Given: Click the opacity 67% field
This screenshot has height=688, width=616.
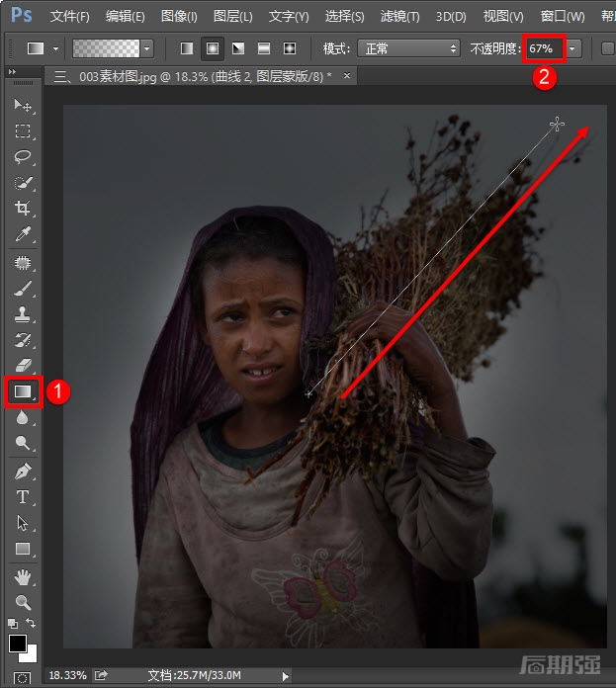Looking at the screenshot, I should [x=544, y=48].
